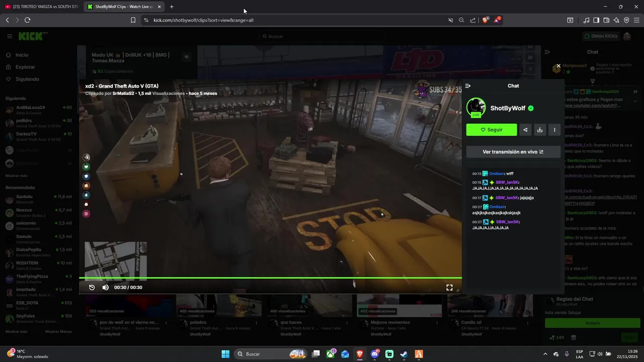The image size is (644, 362).
Task: Open Ver transmisión en vivo link
Action: pos(513,152)
